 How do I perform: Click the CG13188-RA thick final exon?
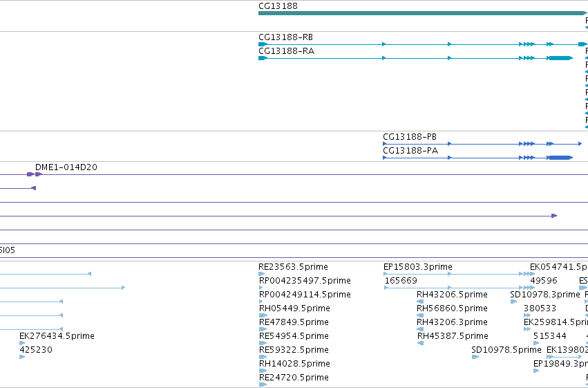pos(560,58)
